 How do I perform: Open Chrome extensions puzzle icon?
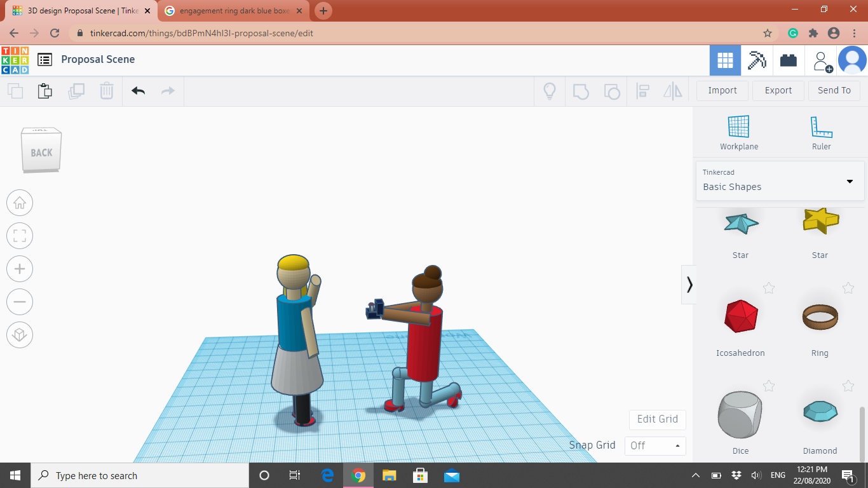[813, 33]
